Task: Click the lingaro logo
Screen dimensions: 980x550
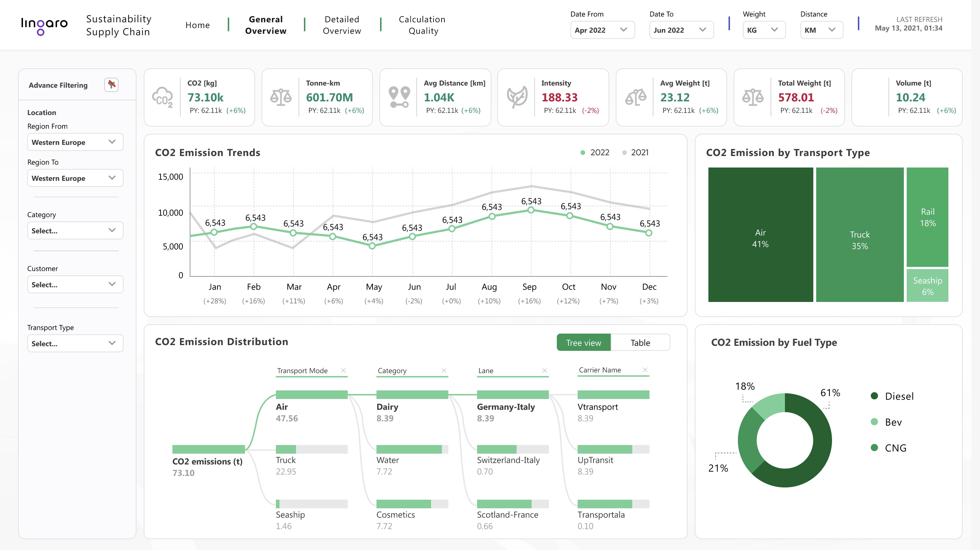Action: tap(44, 25)
